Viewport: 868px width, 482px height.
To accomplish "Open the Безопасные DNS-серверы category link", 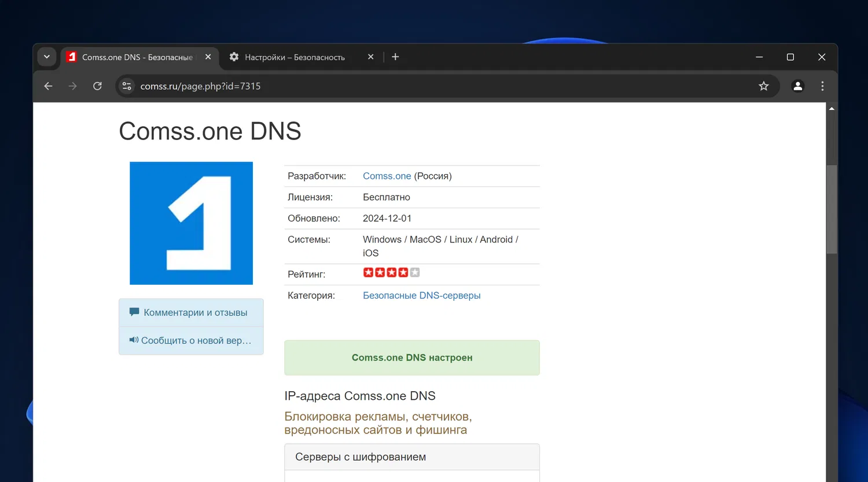I will (421, 295).
